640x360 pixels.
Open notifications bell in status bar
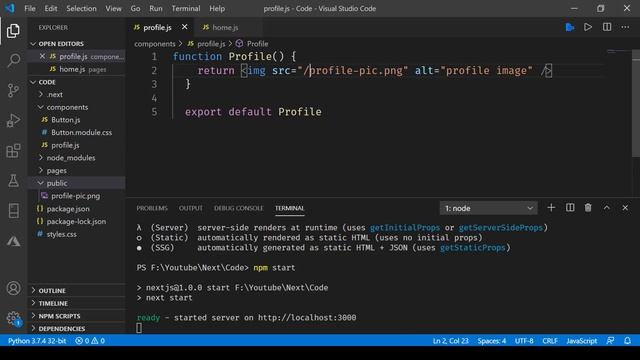point(627,340)
